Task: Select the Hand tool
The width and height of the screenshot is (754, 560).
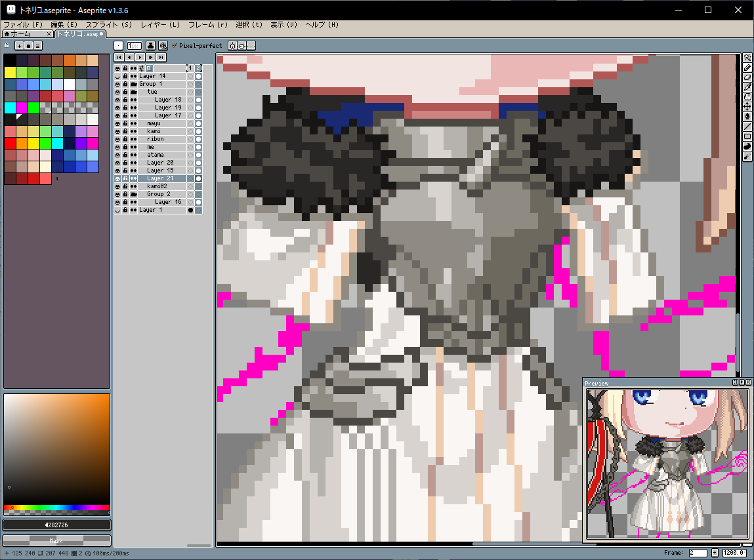Action: (747, 96)
